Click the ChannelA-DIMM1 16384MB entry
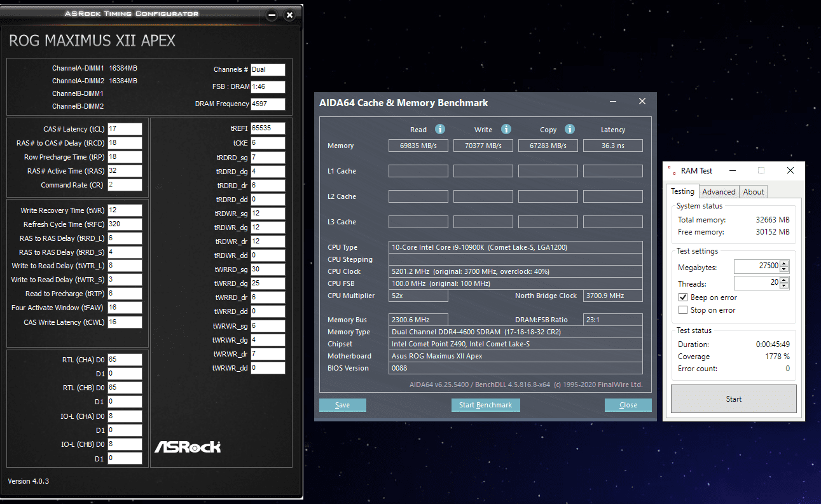821x504 pixels. pyautogui.click(x=95, y=68)
